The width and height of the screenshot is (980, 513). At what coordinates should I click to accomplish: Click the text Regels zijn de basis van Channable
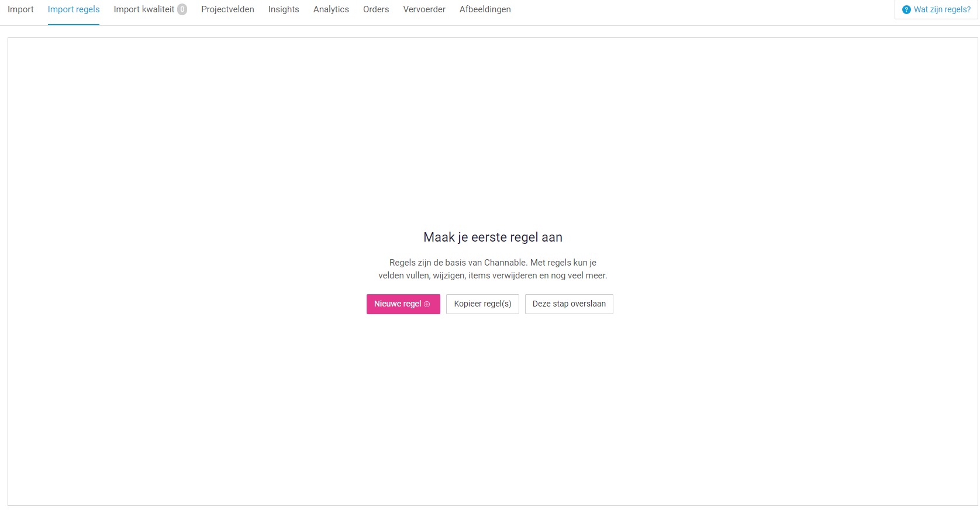[458, 263]
